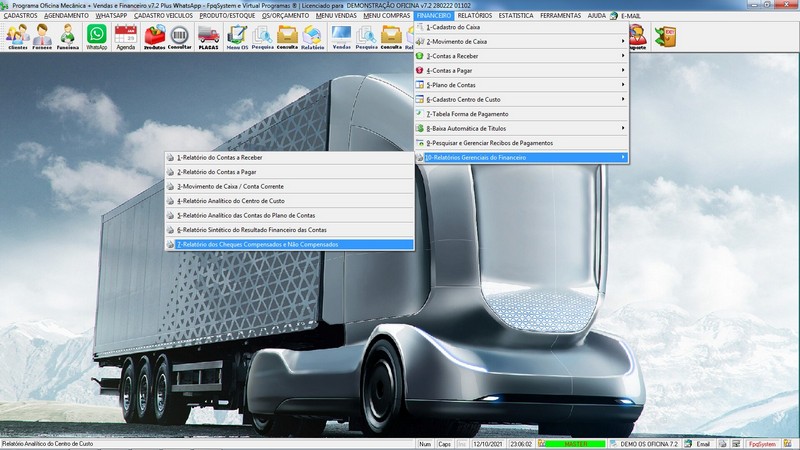Click the Email status bar button
This screenshot has width=800, height=450.
point(698,443)
